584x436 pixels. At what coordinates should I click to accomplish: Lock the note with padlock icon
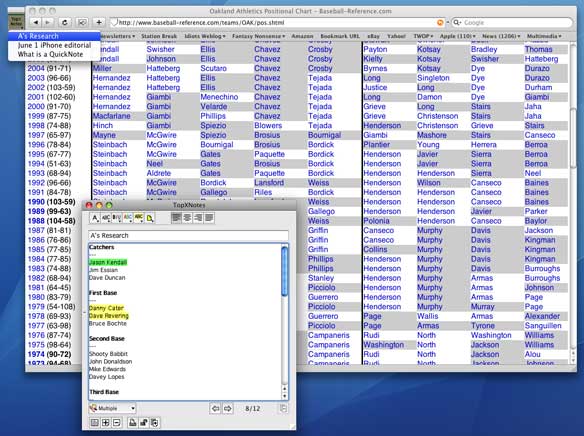coord(143,423)
